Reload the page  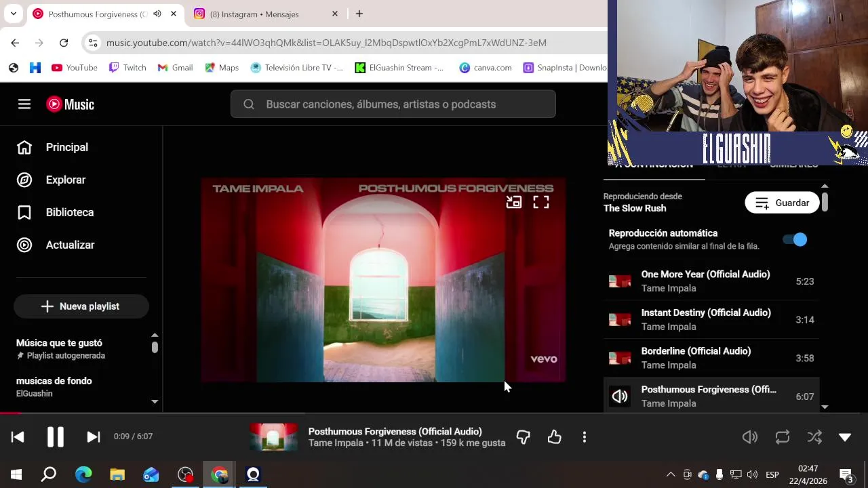pyautogui.click(x=64, y=43)
